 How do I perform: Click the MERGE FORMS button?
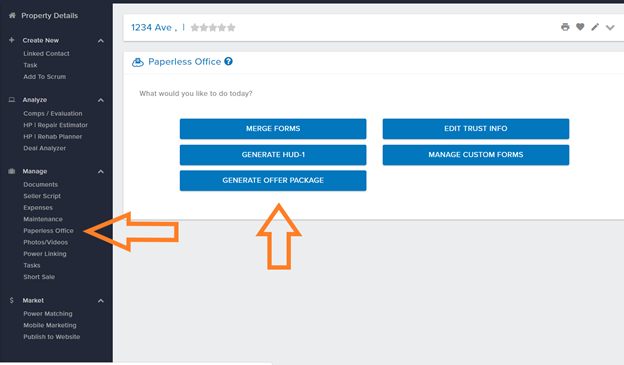(x=273, y=129)
